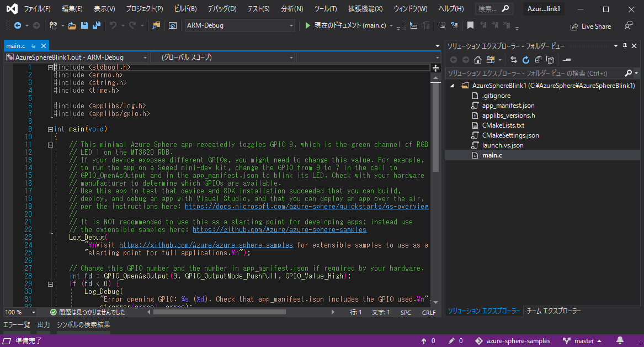Start debugging with the green play icon
The image size is (644, 347).
307,25
